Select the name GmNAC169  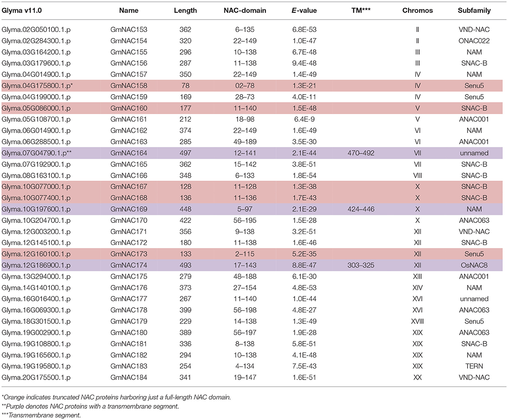[x=129, y=209]
